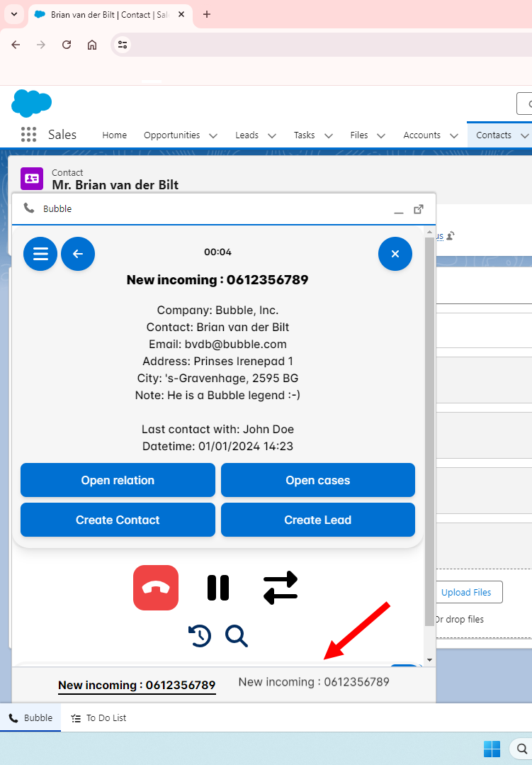The height and width of the screenshot is (765, 532).
Task: Click the Open relation button
Action: [118, 480]
